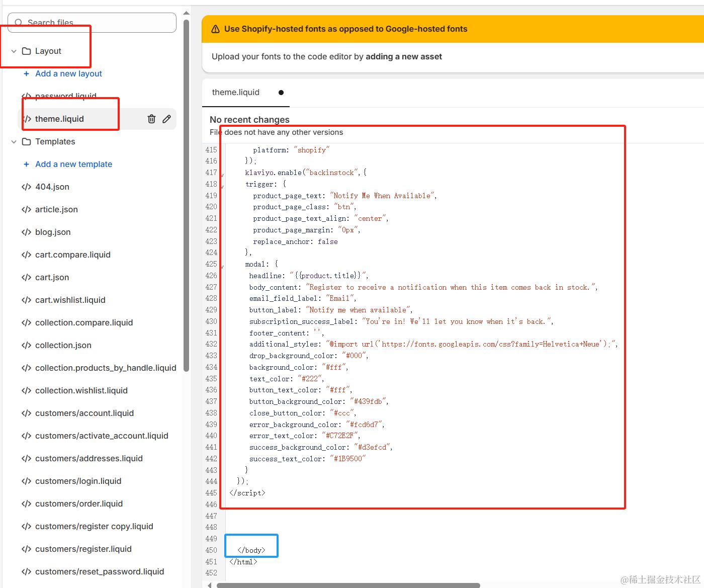Click the "#1B9500" success text color value

click(x=348, y=459)
